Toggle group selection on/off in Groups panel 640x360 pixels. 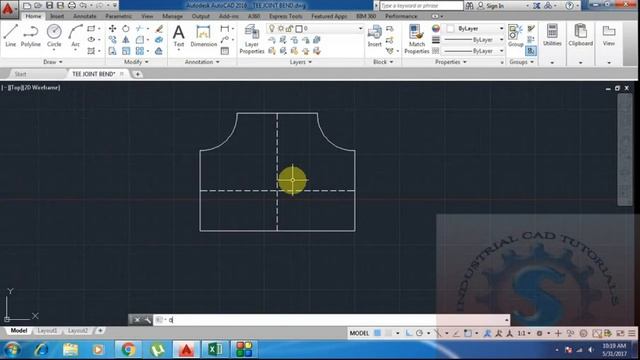pyautogui.click(x=531, y=51)
